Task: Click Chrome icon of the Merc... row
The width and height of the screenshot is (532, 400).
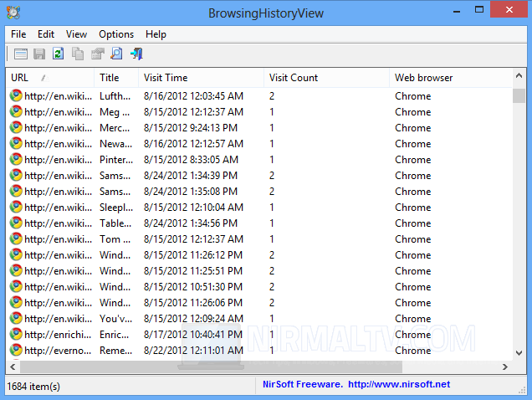Action: (16, 128)
